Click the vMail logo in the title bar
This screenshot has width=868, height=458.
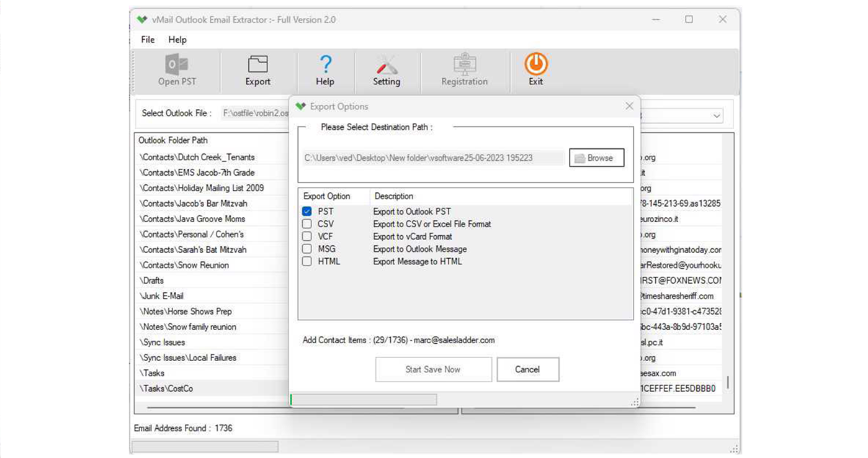143,19
